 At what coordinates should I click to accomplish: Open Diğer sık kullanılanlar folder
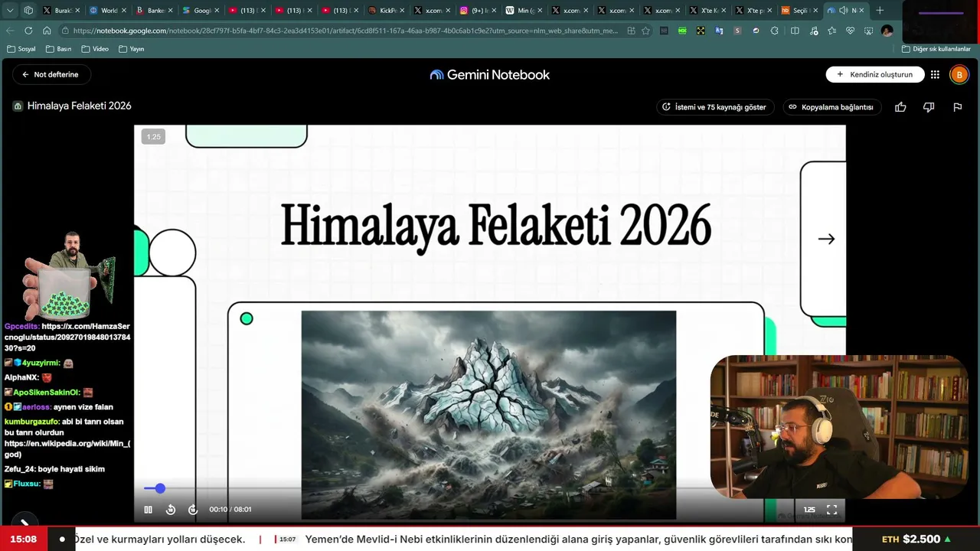tap(936, 49)
